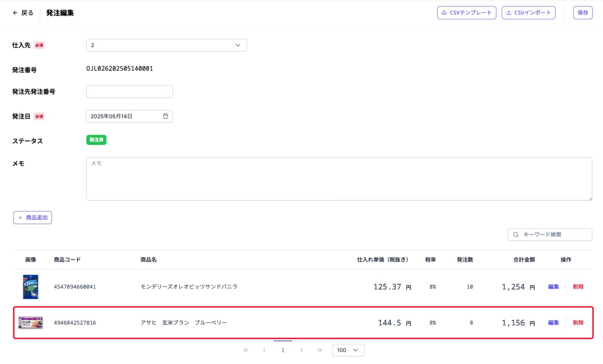Viewport: 603px width, 364px height.
Task: Jump to last page double-chevron icon
Action: point(320,350)
